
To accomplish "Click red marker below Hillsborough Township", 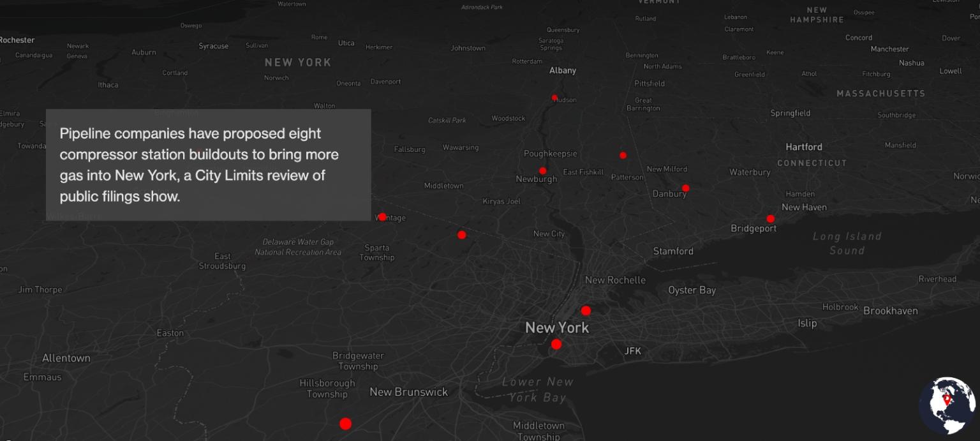I will [345, 424].
